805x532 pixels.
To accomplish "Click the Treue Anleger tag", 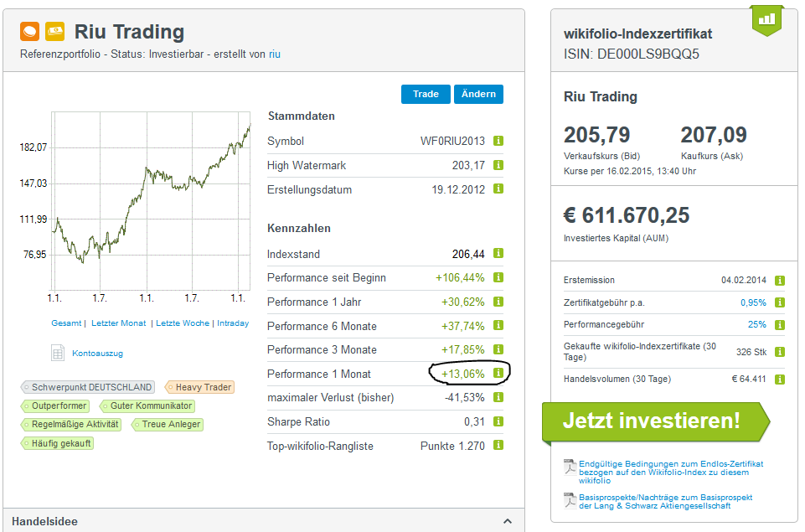I will pyautogui.click(x=168, y=424).
